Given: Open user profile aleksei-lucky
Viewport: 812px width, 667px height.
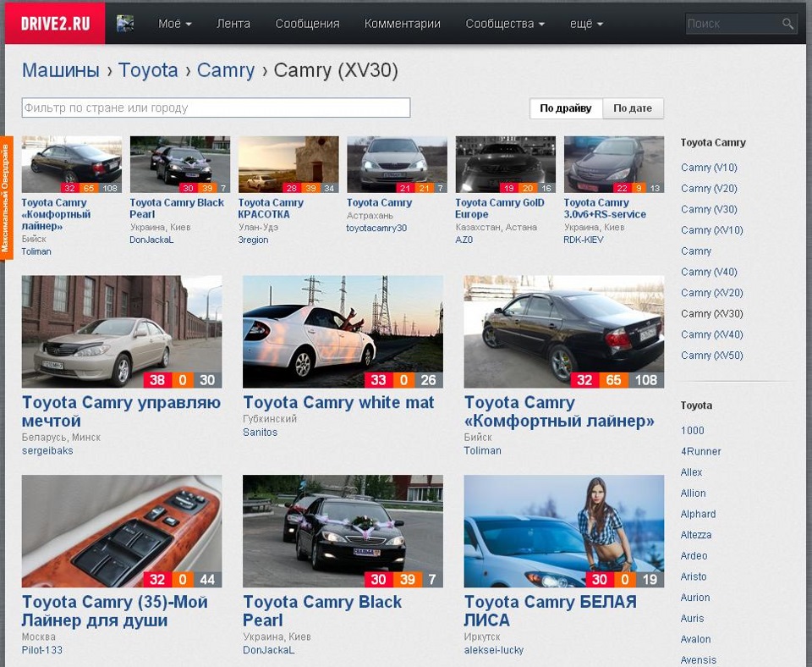Looking at the screenshot, I should (x=493, y=650).
